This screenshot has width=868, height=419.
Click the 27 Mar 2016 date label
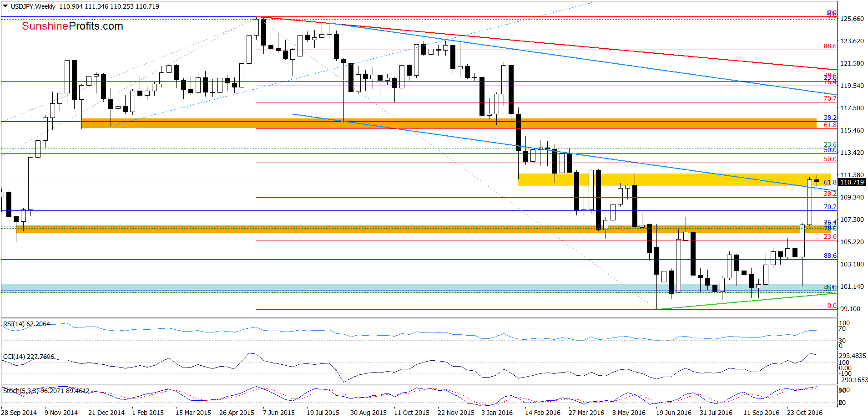pyautogui.click(x=586, y=413)
